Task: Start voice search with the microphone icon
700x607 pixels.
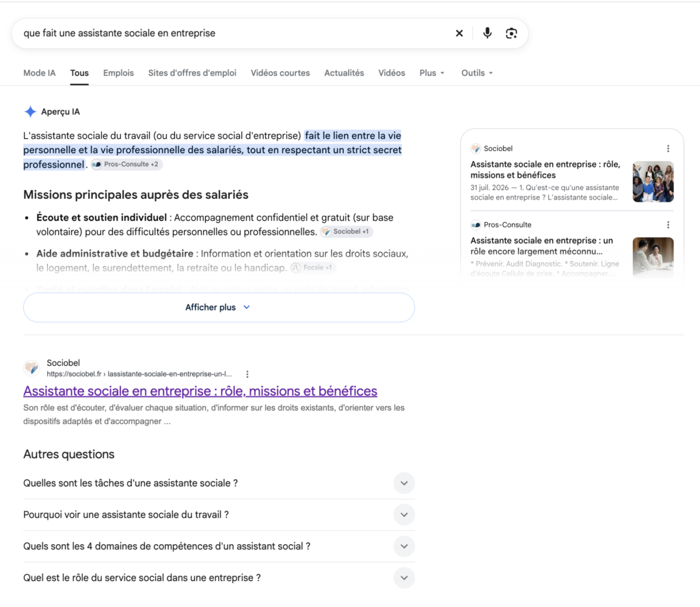Action: (x=487, y=33)
